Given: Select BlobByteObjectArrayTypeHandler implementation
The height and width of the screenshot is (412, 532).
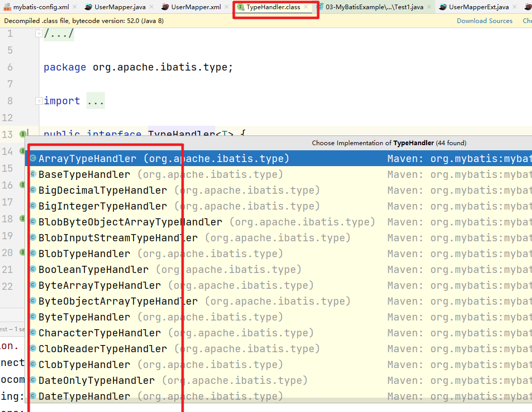Looking at the screenshot, I should coord(279,222).
